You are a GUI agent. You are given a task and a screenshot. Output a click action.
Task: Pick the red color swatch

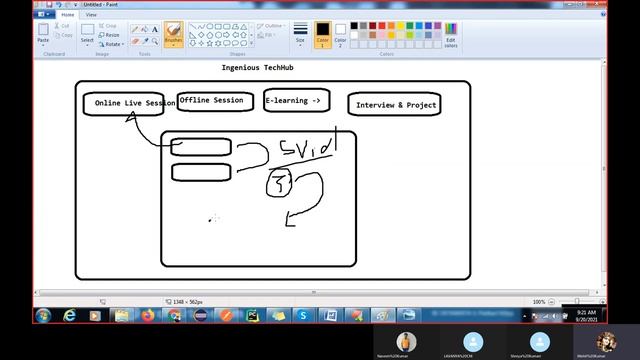(x=382, y=26)
